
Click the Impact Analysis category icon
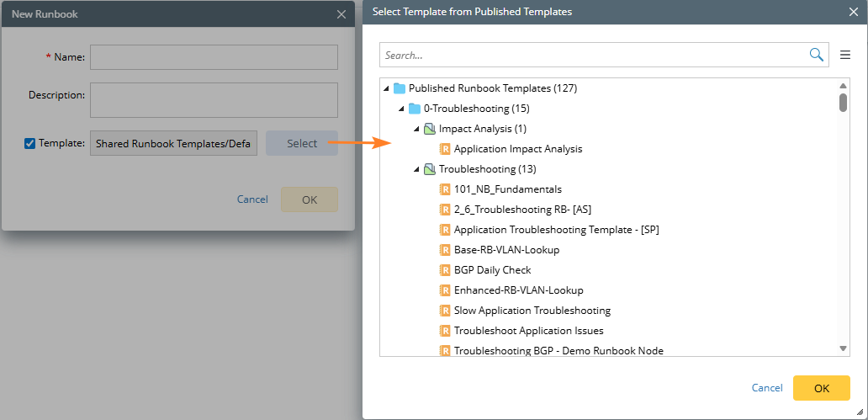(429, 129)
